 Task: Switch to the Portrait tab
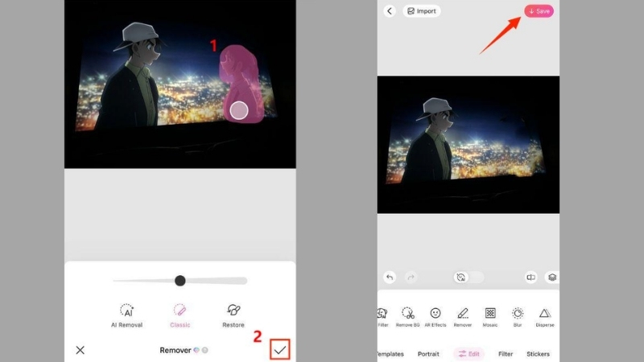428,354
